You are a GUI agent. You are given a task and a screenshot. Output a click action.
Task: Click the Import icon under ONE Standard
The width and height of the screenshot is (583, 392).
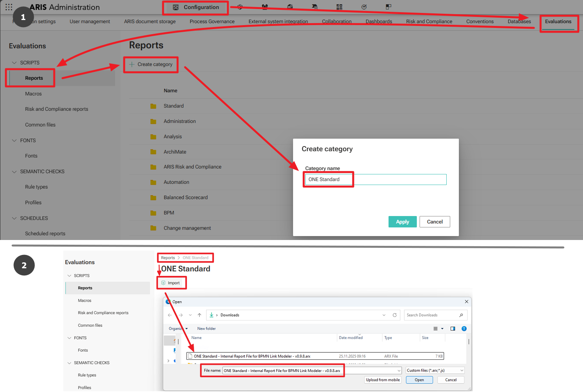164,283
